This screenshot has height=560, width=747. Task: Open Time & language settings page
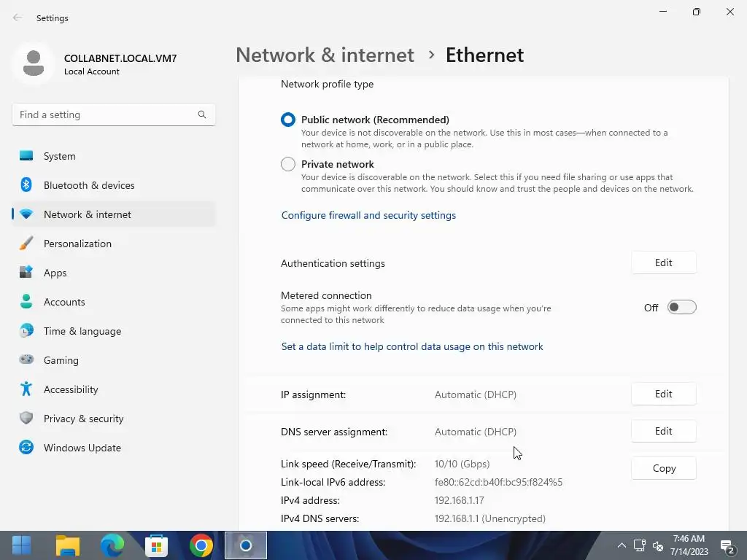click(x=82, y=331)
